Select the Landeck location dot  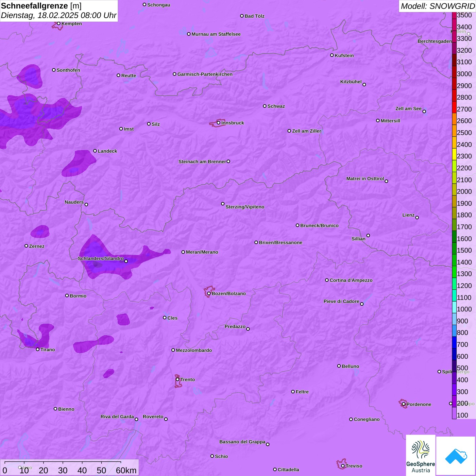tap(95, 151)
